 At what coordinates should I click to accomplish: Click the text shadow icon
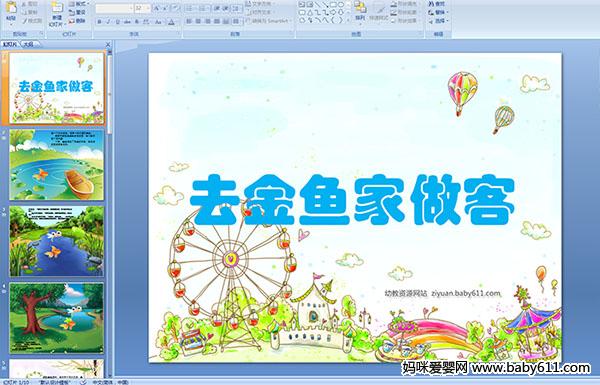pyautogui.click(x=137, y=22)
